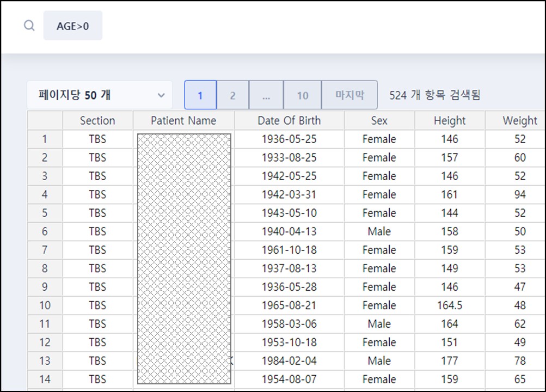The height and width of the screenshot is (392, 546).
Task: Click TBS section in row 4
Action: [97, 194]
